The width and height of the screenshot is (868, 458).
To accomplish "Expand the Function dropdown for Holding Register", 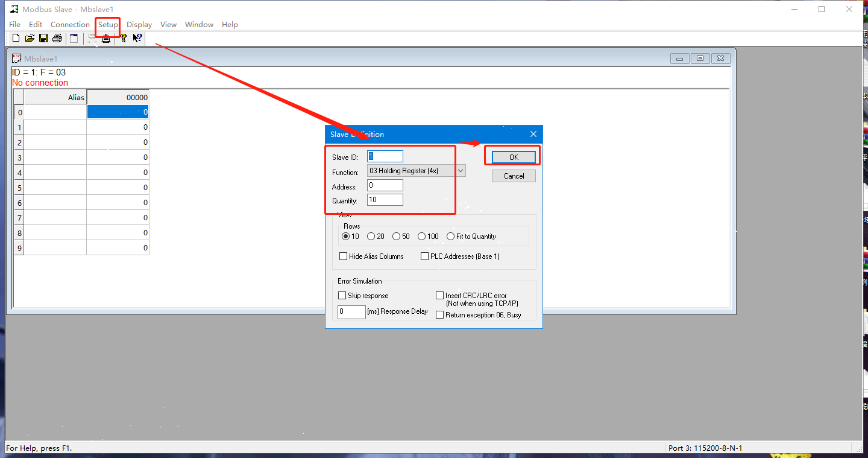I will pyautogui.click(x=461, y=171).
